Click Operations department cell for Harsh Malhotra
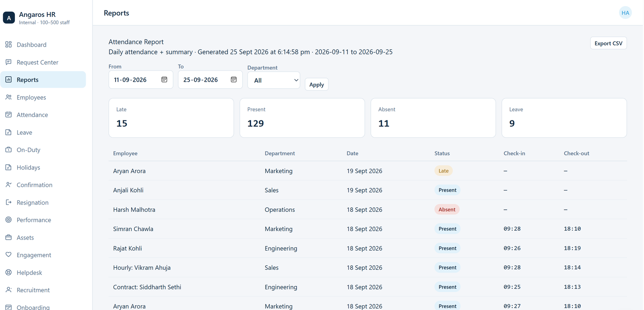Viewport: 644px width, 310px height. tap(280, 210)
